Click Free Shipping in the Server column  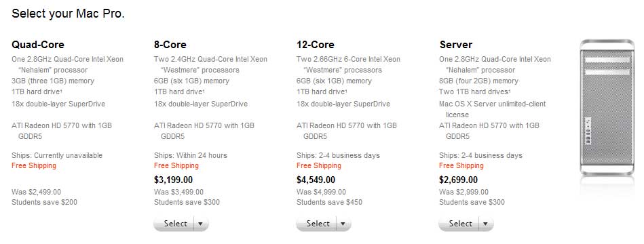461,165
